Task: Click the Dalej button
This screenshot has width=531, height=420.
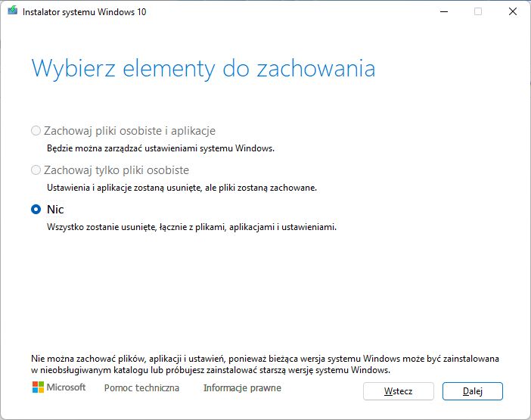Action: pyautogui.click(x=473, y=391)
